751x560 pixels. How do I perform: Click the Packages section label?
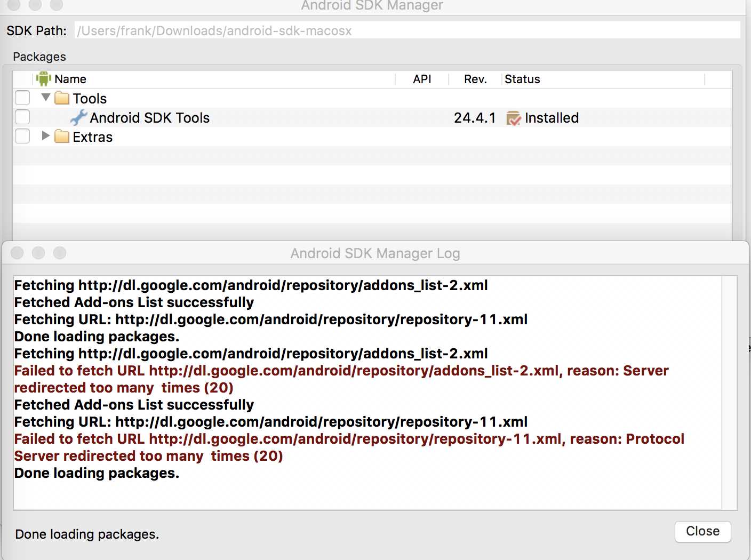[x=39, y=57]
